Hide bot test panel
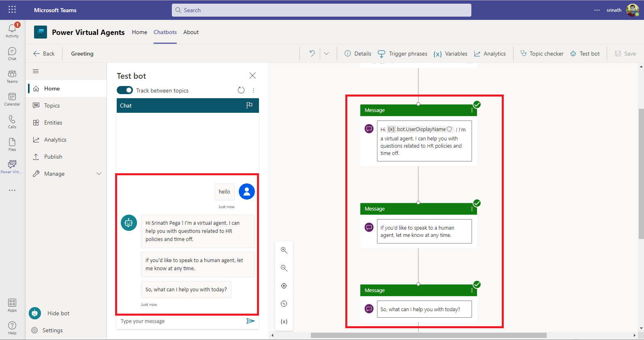The height and width of the screenshot is (340, 644). (x=58, y=313)
